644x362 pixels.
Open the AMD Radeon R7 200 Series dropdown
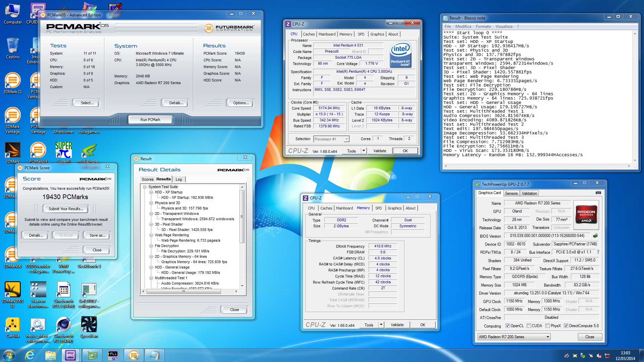[514, 337]
